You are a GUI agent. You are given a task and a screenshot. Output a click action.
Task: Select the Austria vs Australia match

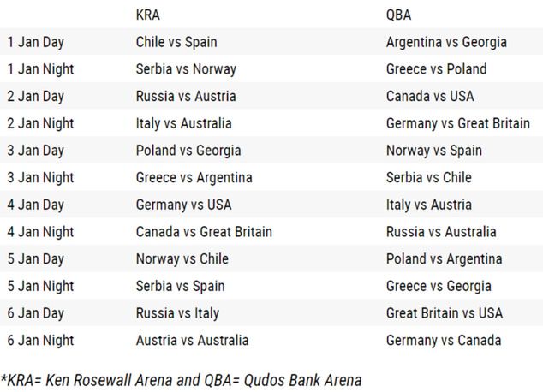(x=192, y=341)
